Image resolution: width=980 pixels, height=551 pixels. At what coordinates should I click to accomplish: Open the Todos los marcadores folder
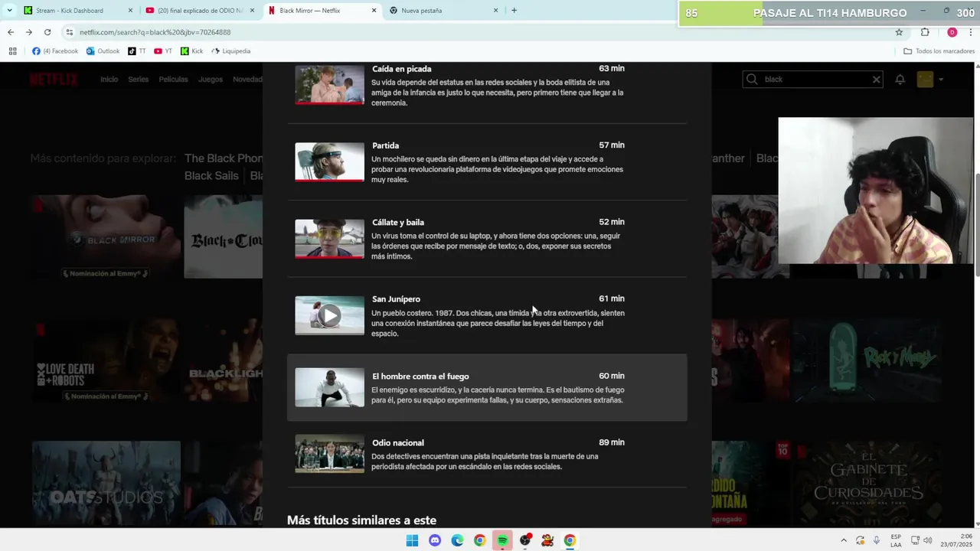pos(939,51)
